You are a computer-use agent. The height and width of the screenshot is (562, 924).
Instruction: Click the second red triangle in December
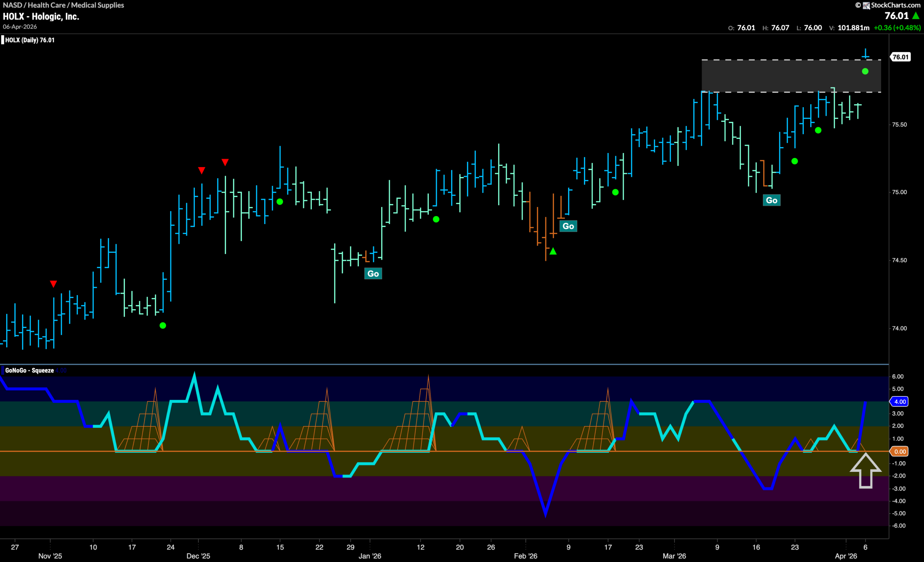(225, 162)
